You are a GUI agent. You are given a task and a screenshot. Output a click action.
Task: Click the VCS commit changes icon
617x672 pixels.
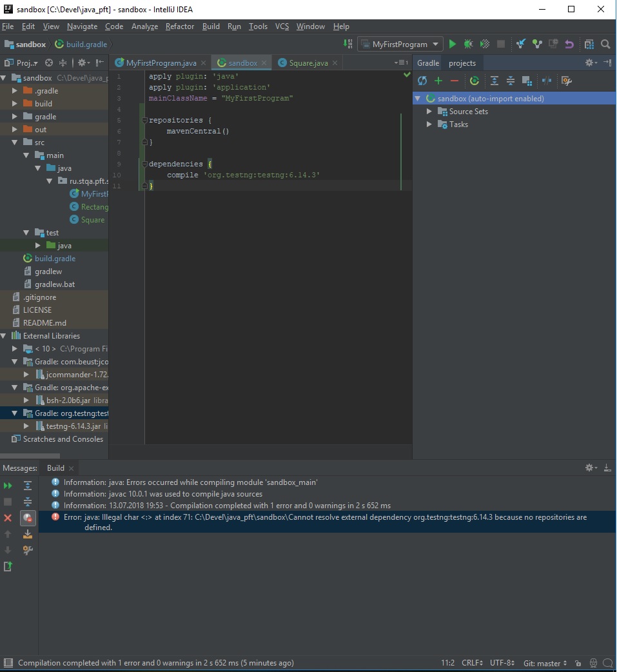tap(537, 44)
